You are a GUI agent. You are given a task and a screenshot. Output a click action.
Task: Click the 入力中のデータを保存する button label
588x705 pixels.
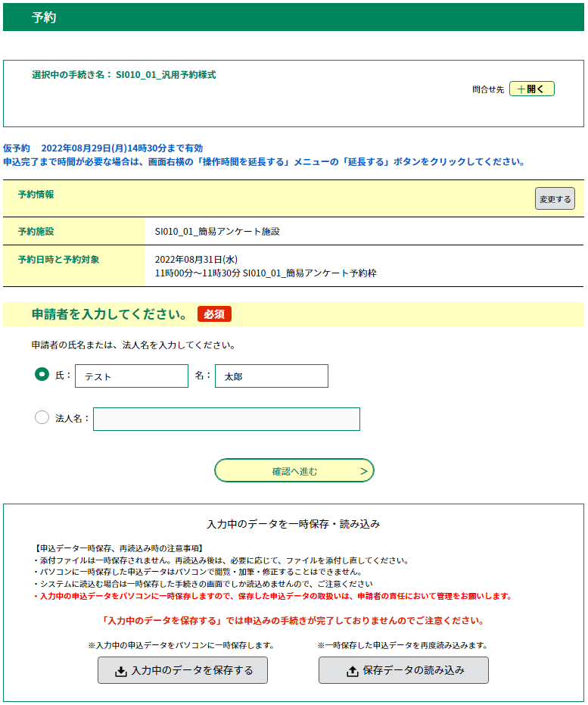click(x=191, y=671)
